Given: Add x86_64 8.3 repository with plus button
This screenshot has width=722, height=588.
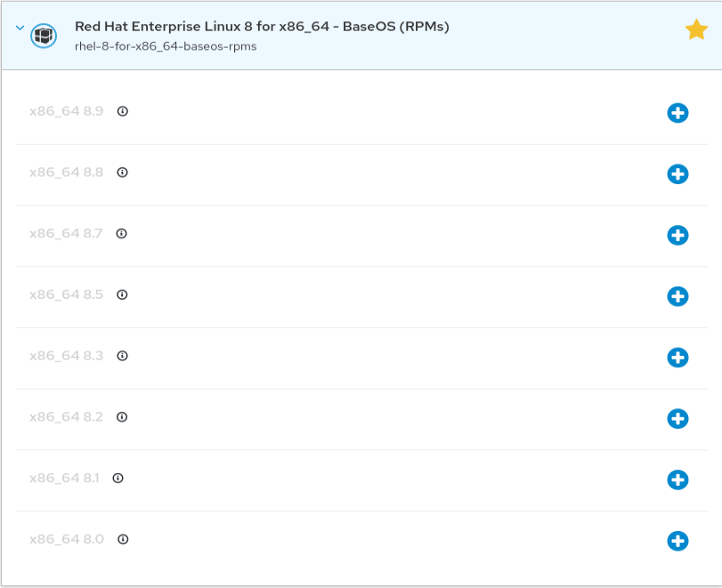Looking at the screenshot, I should (677, 358).
